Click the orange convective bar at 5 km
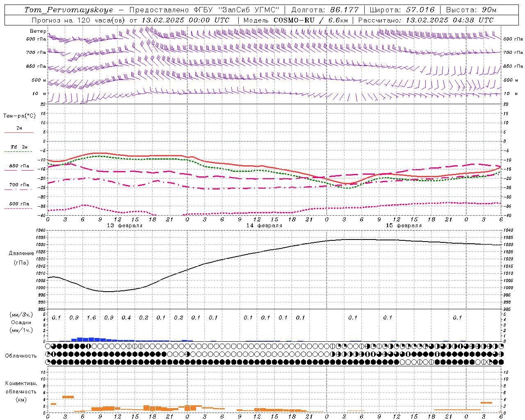Image resolution: width=525 pixels, height=420 pixels. [x=68, y=397]
